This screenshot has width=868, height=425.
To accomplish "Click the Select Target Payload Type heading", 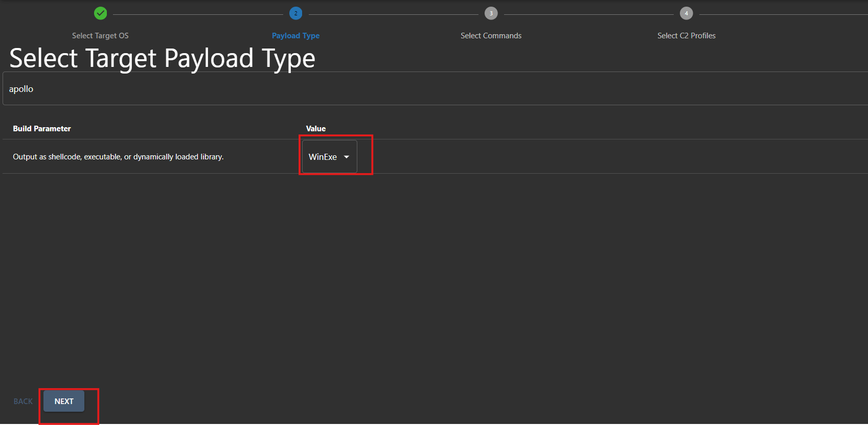I will tap(163, 58).
